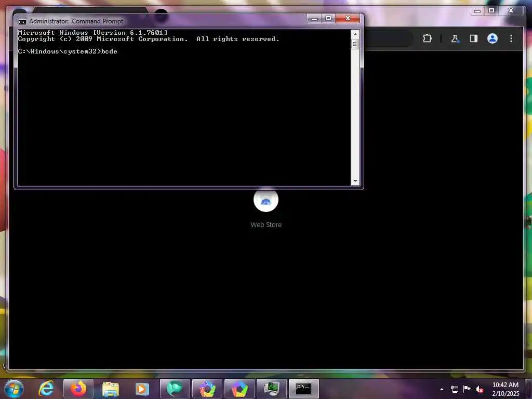The image size is (532, 399).
Task: Close the Command Prompt window
Action: tap(348, 19)
